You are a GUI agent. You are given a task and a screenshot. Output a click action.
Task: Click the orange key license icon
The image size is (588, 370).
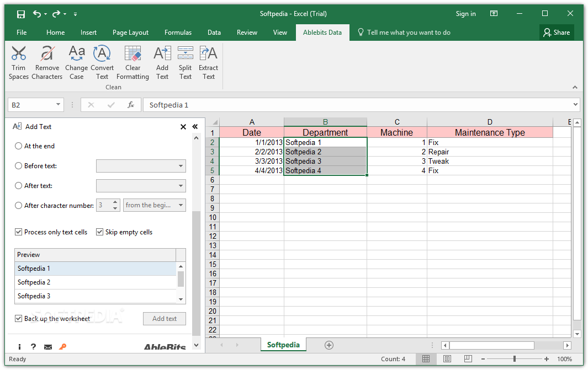(x=62, y=347)
